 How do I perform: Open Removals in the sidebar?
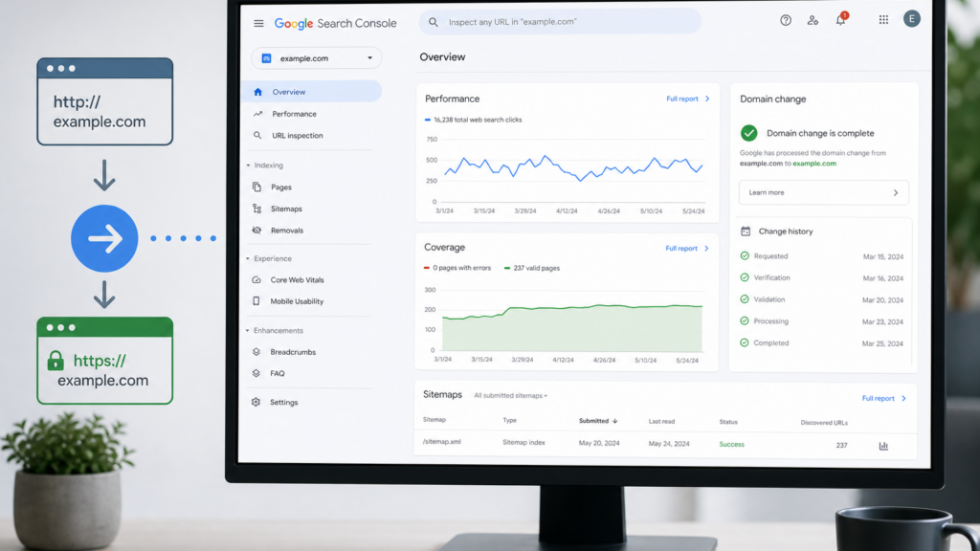[x=287, y=231]
